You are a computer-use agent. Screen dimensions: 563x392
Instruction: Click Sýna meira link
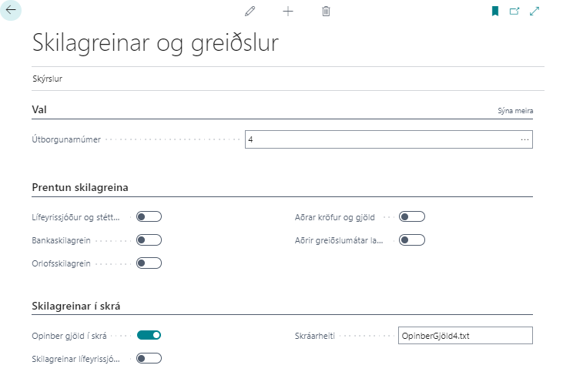514,111
